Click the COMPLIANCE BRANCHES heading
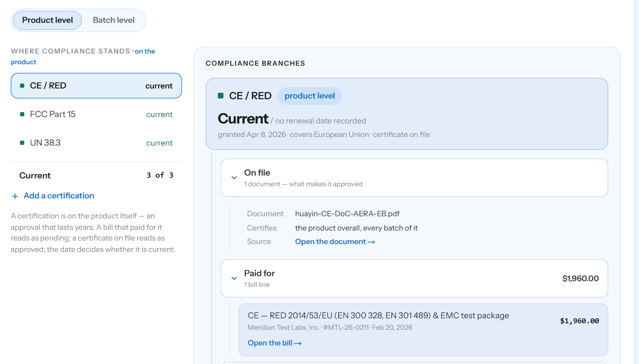Image resolution: width=639 pixels, height=364 pixels. [255, 64]
